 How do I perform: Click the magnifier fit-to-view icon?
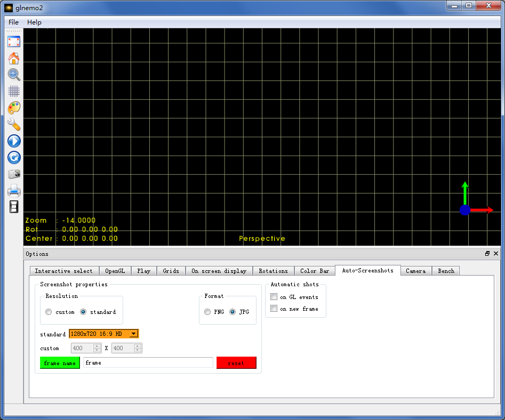(x=14, y=75)
